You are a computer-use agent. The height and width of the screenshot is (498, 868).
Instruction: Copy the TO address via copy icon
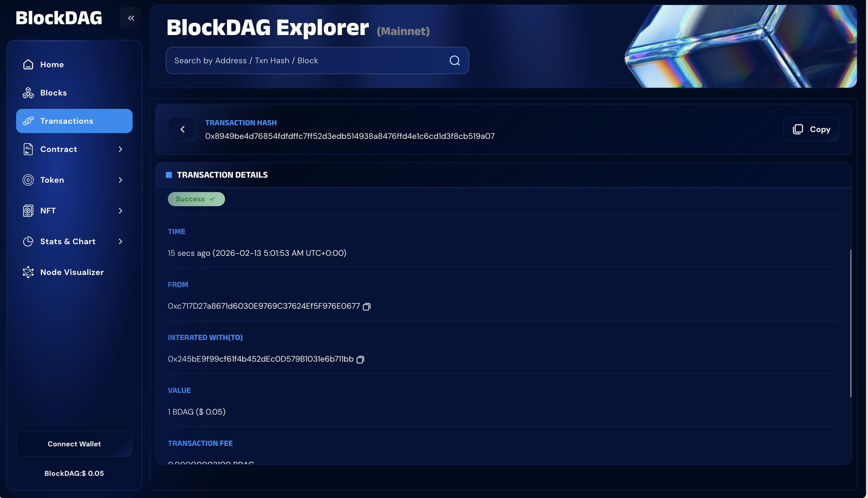(360, 359)
